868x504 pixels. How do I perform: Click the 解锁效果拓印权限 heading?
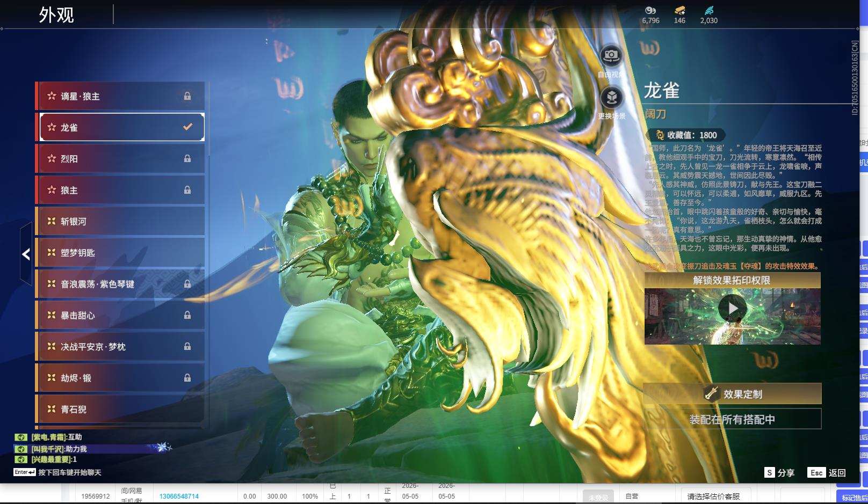point(732,280)
